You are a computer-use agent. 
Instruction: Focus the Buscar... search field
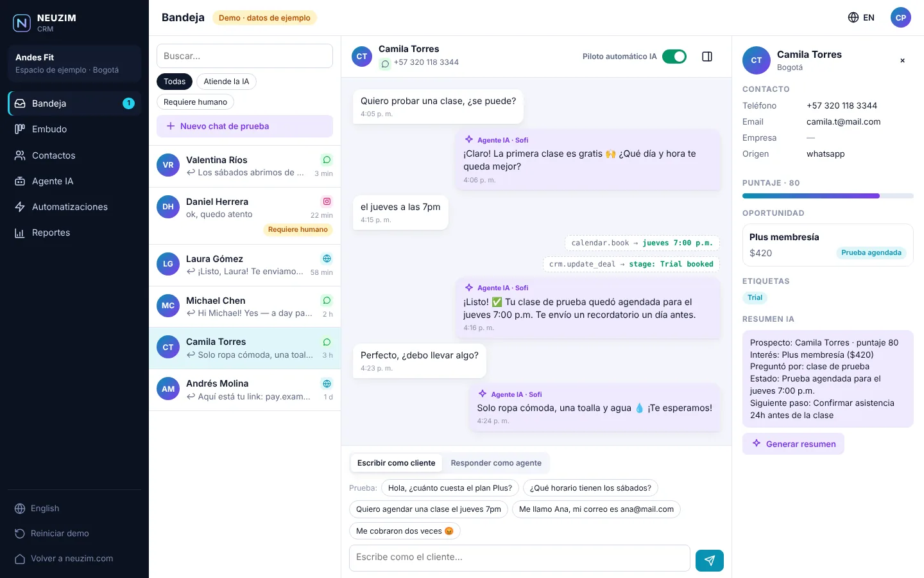click(x=244, y=56)
